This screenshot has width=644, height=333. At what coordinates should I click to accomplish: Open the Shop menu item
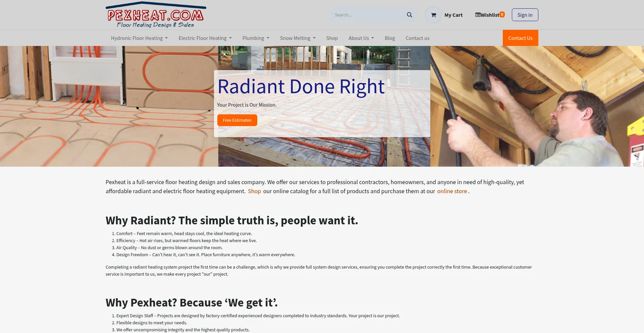coord(332,38)
